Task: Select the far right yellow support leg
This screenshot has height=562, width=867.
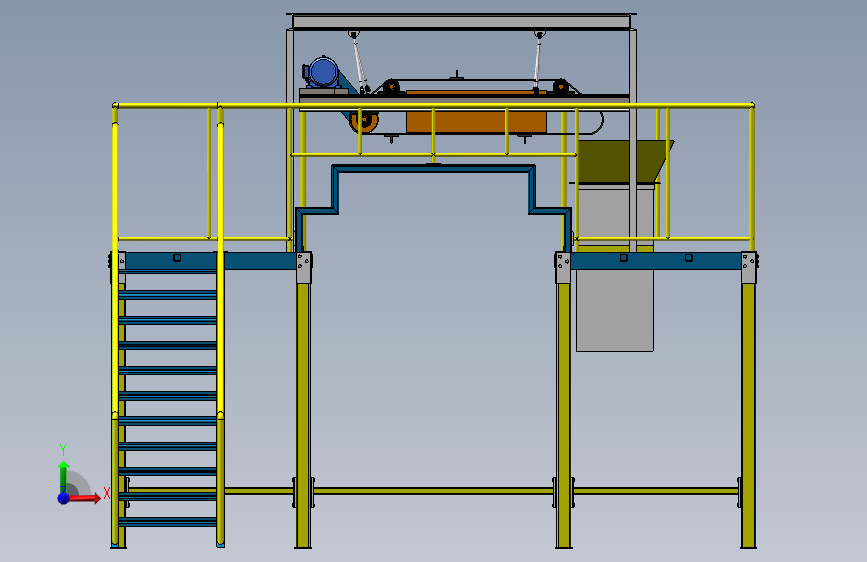Action: coord(749,415)
